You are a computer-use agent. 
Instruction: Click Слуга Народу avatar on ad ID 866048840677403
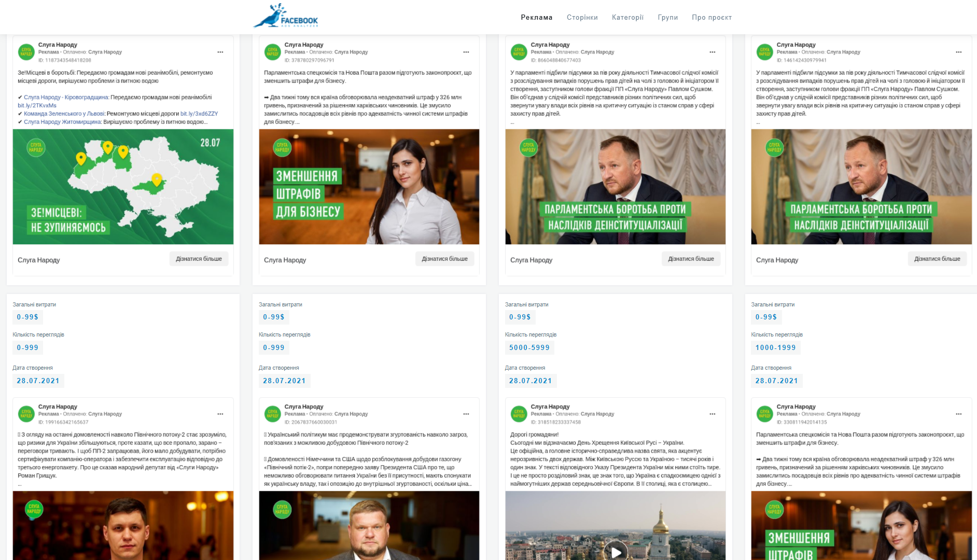pyautogui.click(x=519, y=52)
